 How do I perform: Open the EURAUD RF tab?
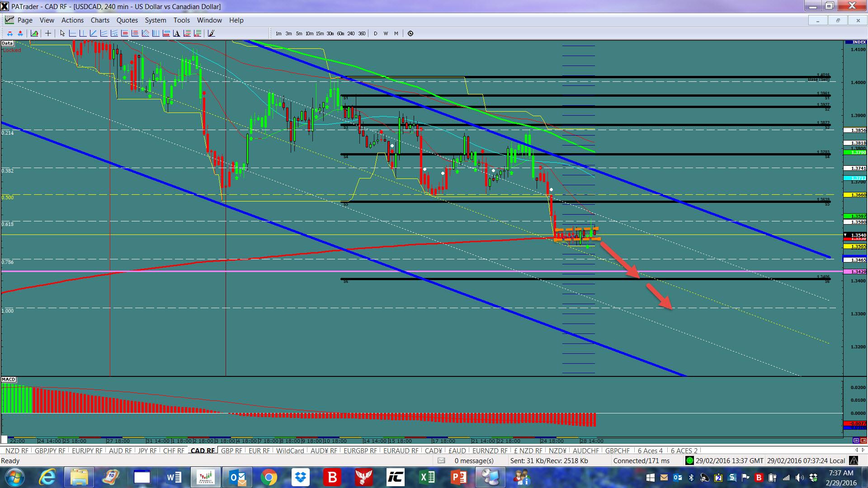pos(401,450)
